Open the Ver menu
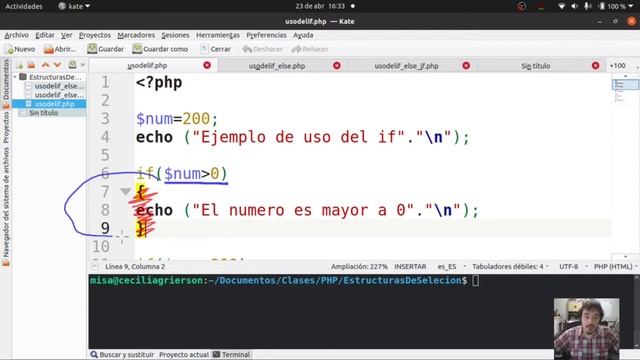 pos(67,35)
